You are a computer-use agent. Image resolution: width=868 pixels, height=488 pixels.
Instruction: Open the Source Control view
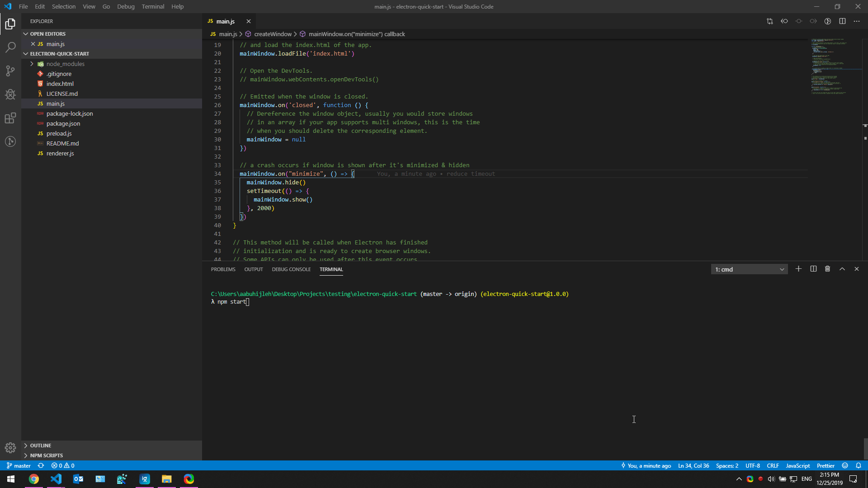[x=10, y=70]
